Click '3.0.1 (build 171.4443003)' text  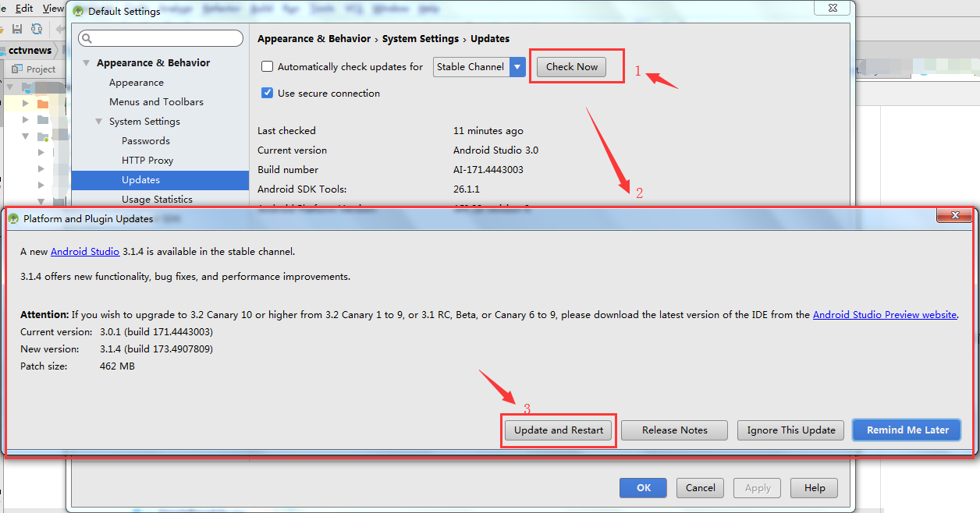tap(156, 332)
